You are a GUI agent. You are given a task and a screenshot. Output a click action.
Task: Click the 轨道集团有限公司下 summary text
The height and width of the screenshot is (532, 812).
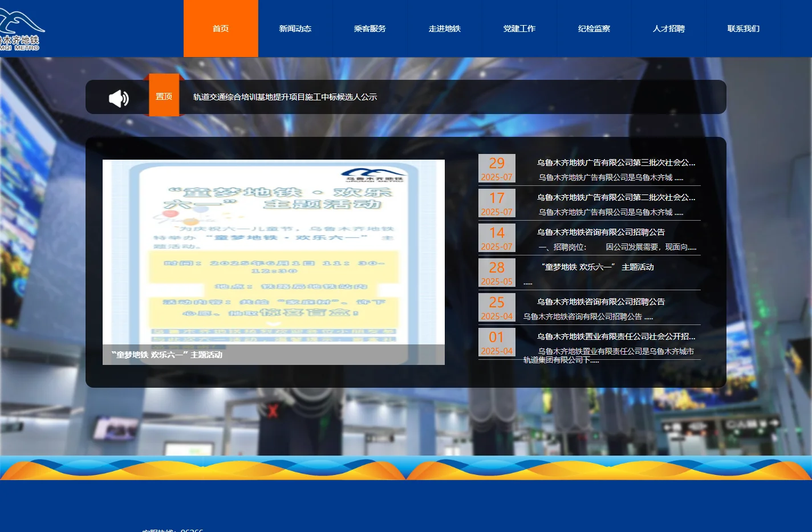pos(561,360)
